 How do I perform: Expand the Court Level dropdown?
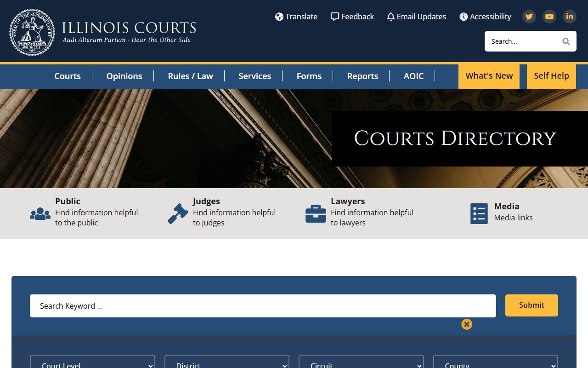(92, 362)
